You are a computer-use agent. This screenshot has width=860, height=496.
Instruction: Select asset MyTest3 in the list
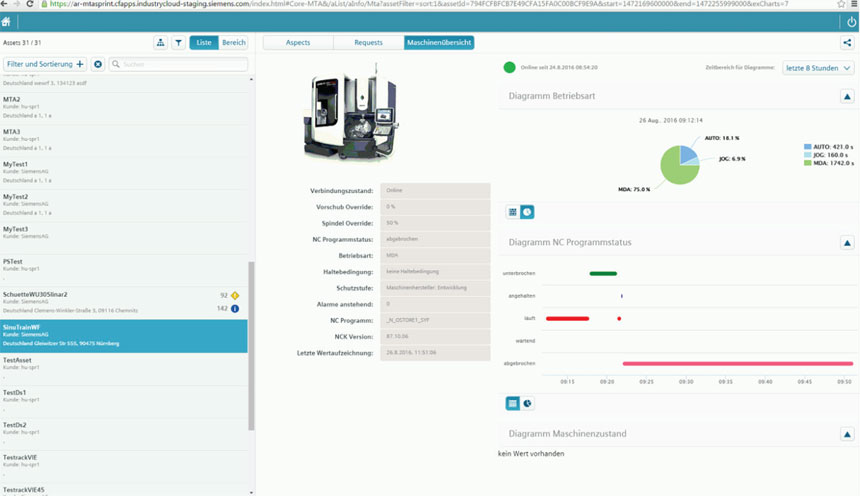(124, 238)
